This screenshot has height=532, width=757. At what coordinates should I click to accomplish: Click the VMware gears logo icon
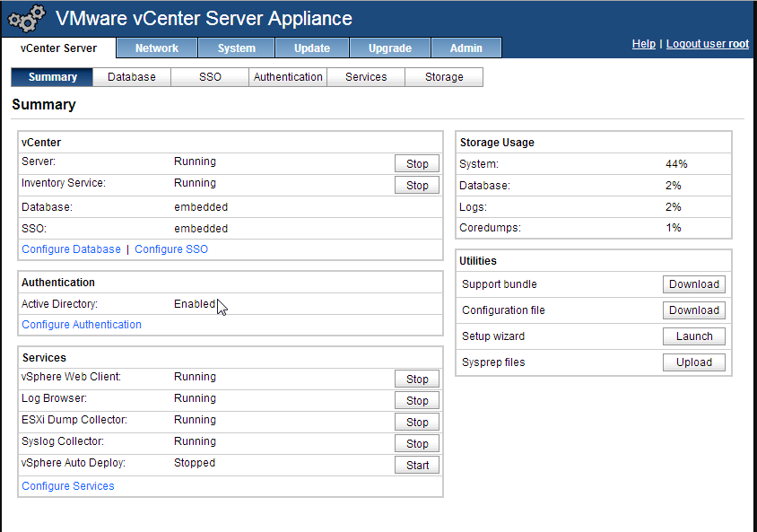pyautogui.click(x=26, y=19)
